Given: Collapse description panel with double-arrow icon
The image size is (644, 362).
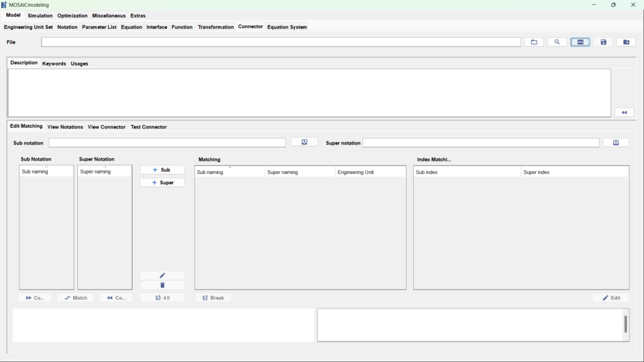Looking at the screenshot, I should pyautogui.click(x=625, y=112).
